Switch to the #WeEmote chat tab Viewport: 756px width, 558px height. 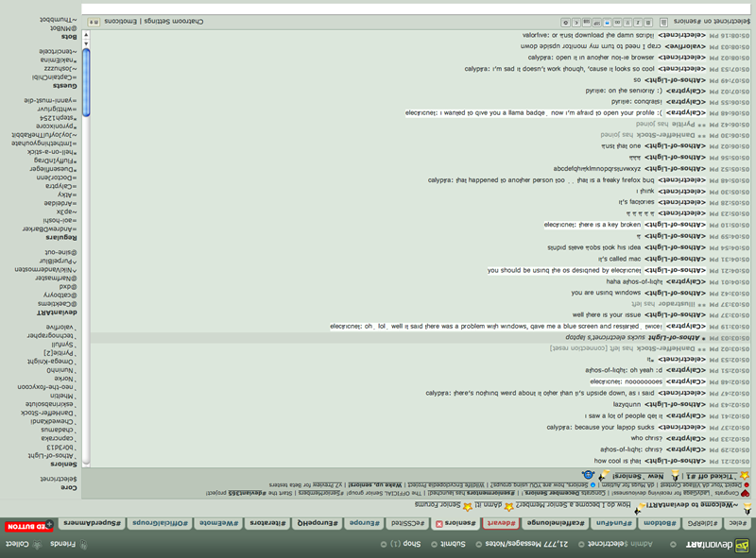(x=218, y=523)
